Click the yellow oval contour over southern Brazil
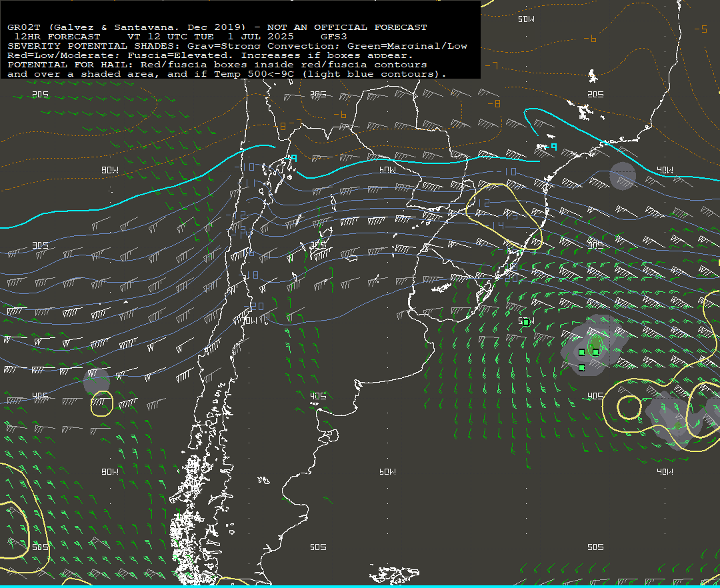720x588 pixels. tap(504, 217)
